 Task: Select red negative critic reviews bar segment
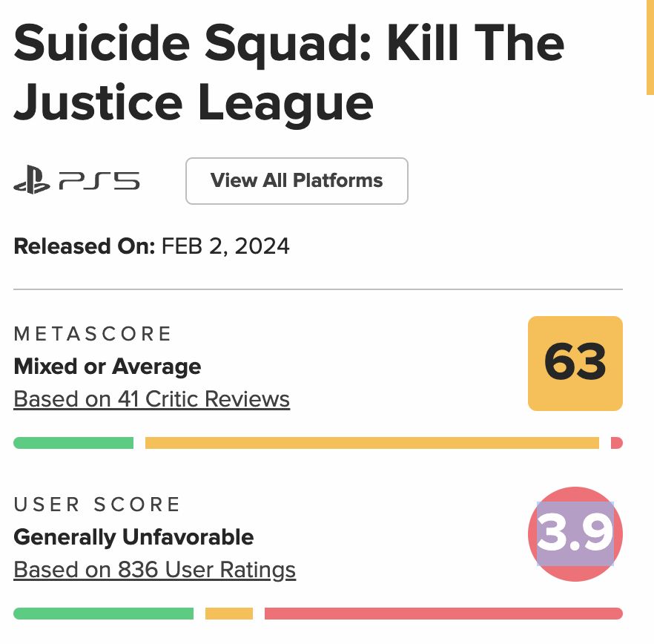tap(617, 443)
